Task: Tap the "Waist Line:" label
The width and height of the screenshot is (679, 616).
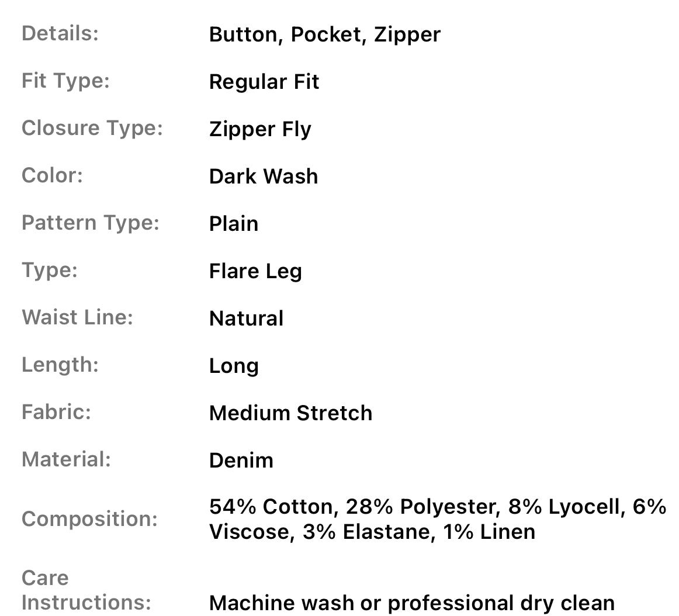Action: point(77,317)
